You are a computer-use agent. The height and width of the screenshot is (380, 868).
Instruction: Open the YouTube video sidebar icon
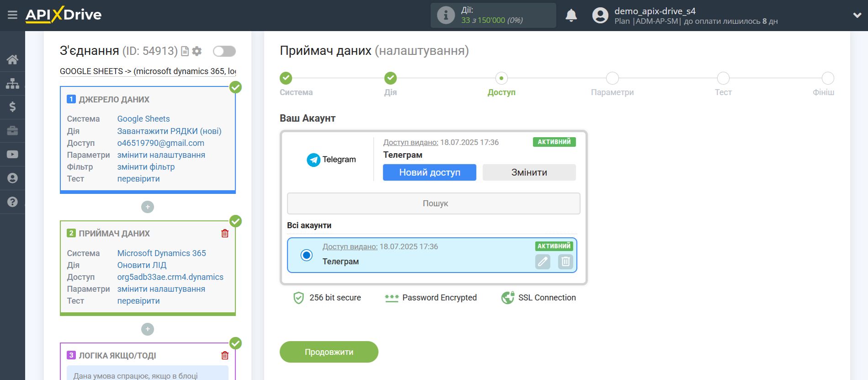coord(12,155)
